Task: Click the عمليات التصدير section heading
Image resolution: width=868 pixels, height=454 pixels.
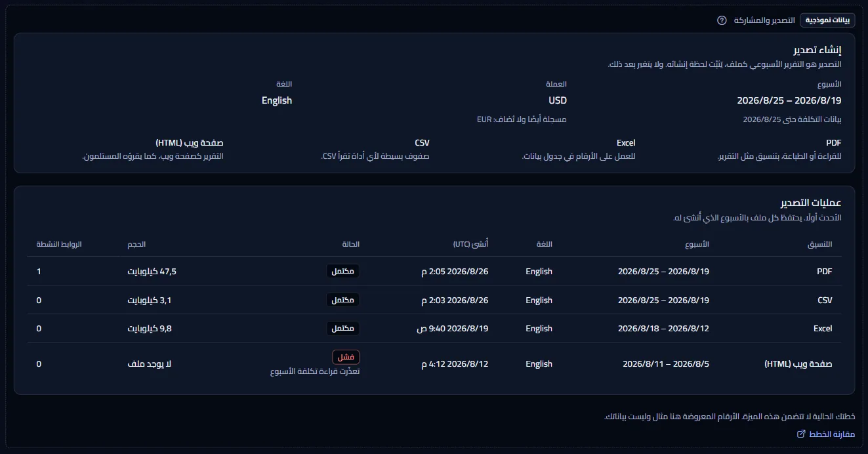Action: pos(810,203)
